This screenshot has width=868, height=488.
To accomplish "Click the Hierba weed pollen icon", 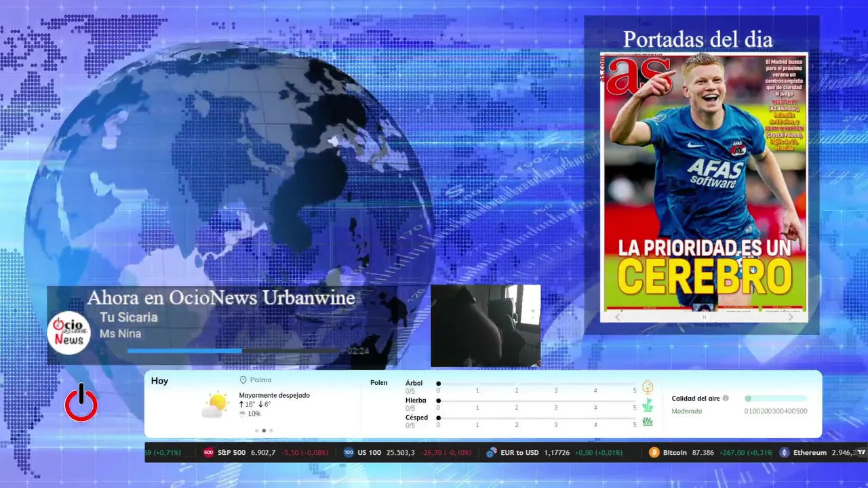I will [x=648, y=405].
